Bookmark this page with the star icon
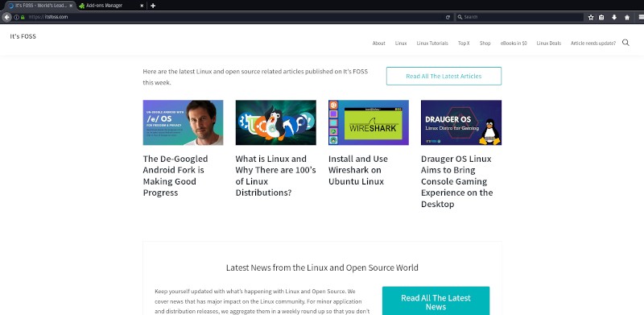The image size is (644, 315). click(x=591, y=17)
